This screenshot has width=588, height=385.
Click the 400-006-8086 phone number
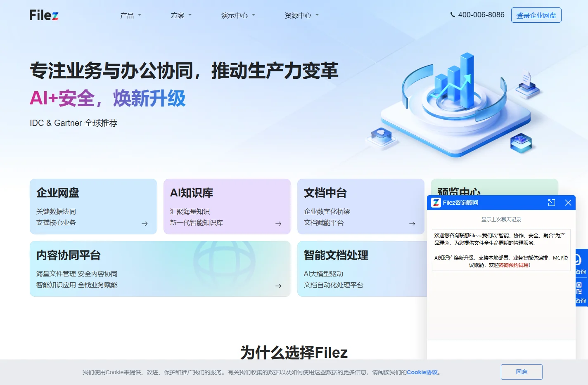(x=481, y=15)
